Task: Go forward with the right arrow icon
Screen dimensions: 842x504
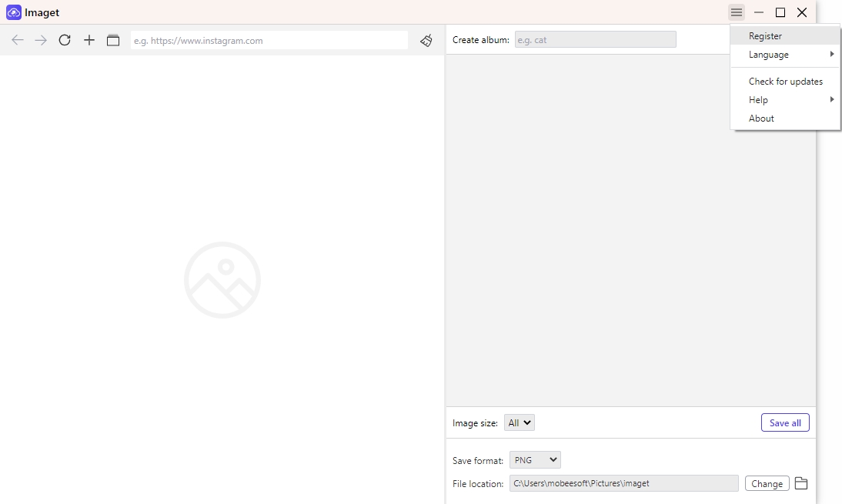Action: tap(41, 40)
